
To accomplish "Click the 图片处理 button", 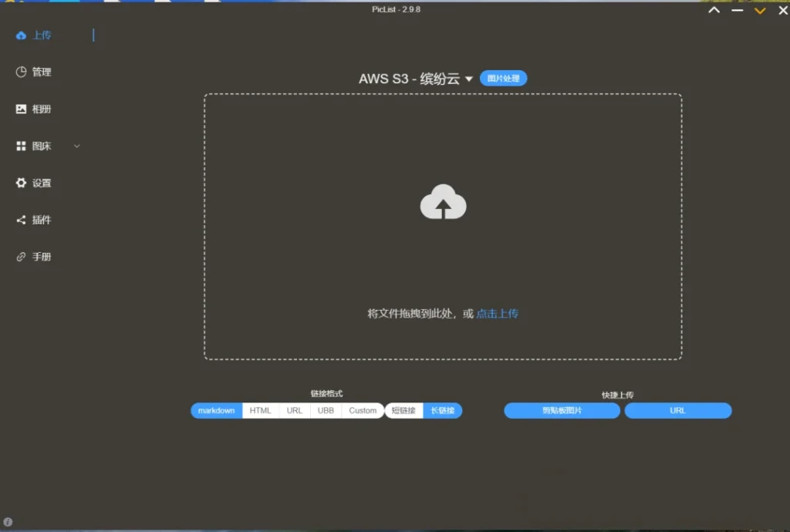I will (503, 79).
